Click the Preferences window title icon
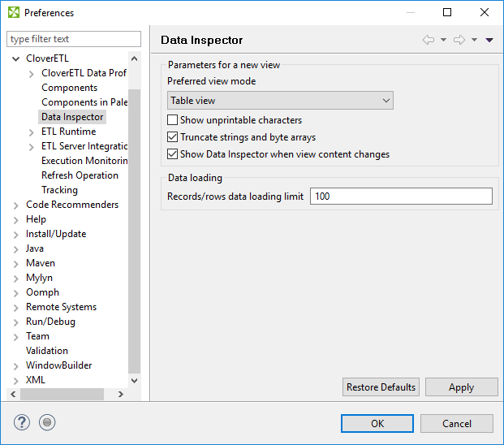Screen dimensions: 504x445 pyautogui.click(x=13, y=12)
